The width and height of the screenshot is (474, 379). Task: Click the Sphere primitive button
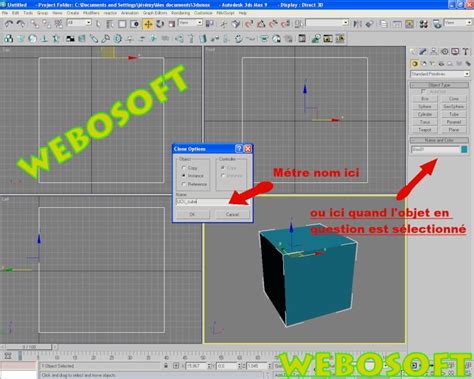click(x=425, y=106)
